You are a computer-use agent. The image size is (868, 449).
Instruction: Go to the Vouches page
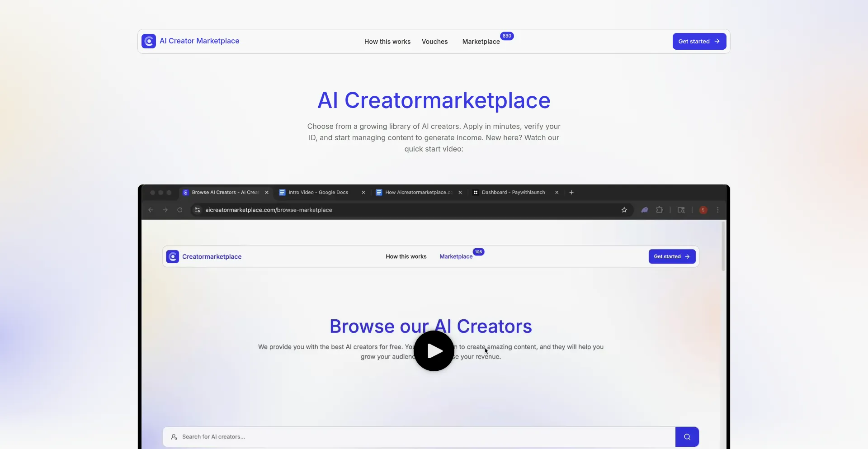[434, 42]
